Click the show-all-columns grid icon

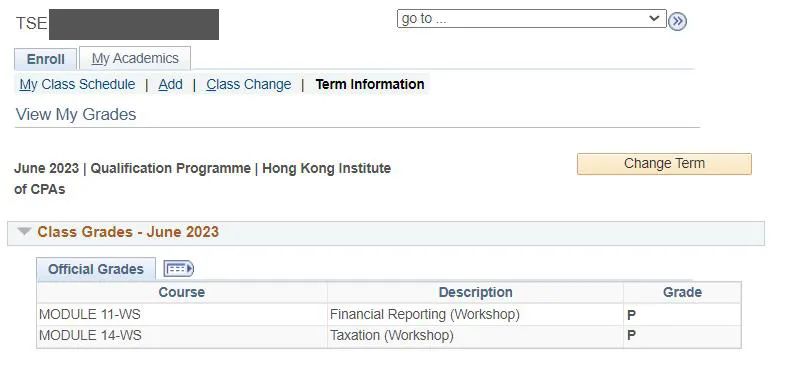pos(178,269)
